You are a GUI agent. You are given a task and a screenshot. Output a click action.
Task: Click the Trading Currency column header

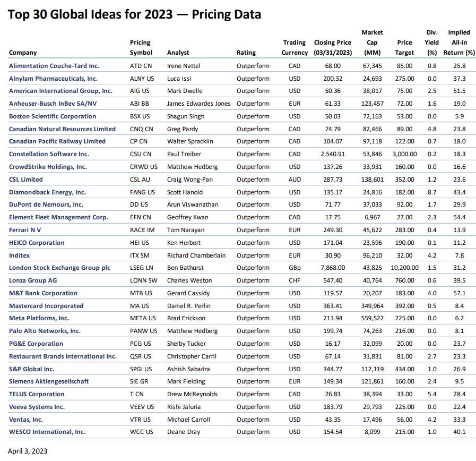[295, 47]
